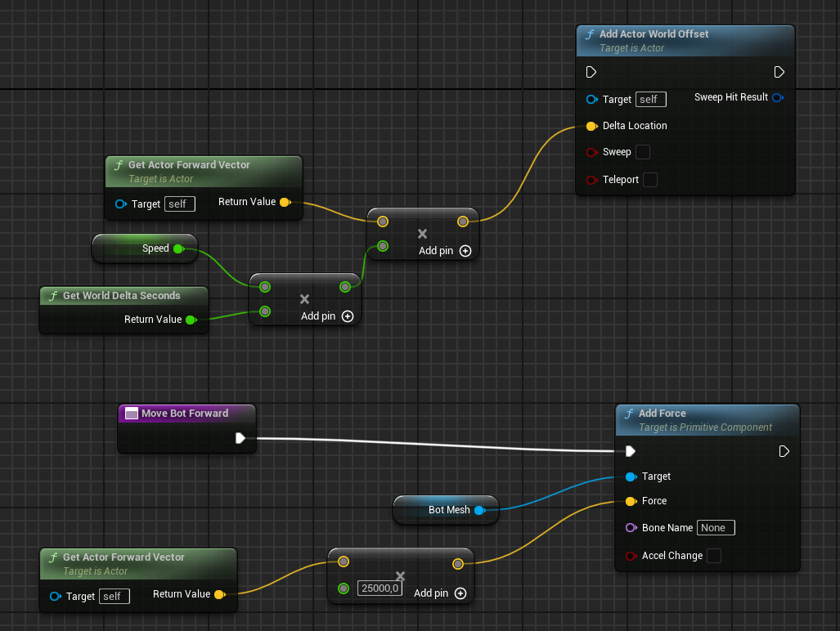
Task: Click the Get World Delta Seconds Return Value pin
Action: point(191,320)
